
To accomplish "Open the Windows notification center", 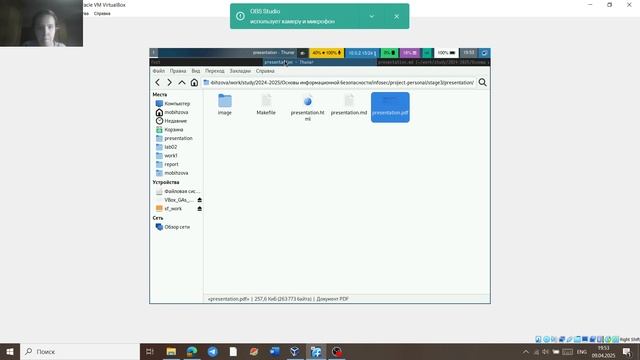I will coord(627,351).
